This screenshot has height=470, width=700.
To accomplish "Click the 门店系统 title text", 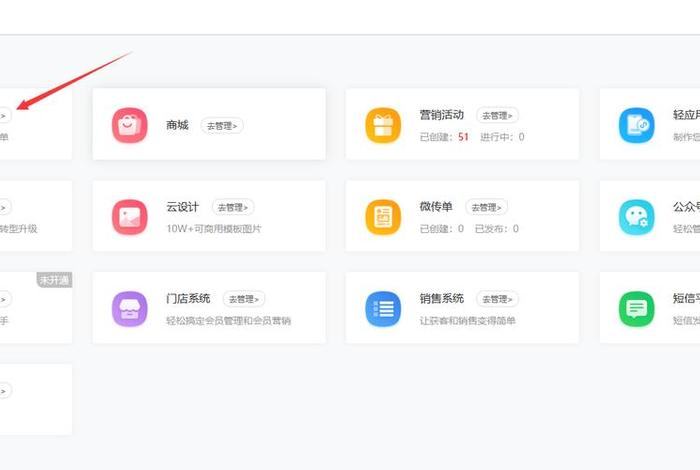I will click(188, 299).
